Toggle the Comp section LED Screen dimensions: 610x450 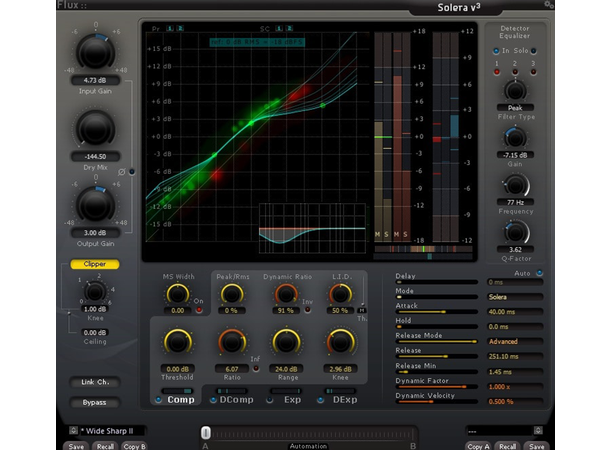click(x=158, y=399)
